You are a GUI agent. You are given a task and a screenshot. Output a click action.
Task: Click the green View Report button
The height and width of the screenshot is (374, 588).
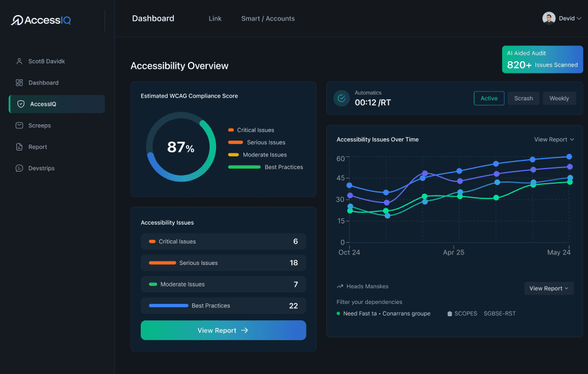[x=223, y=330]
